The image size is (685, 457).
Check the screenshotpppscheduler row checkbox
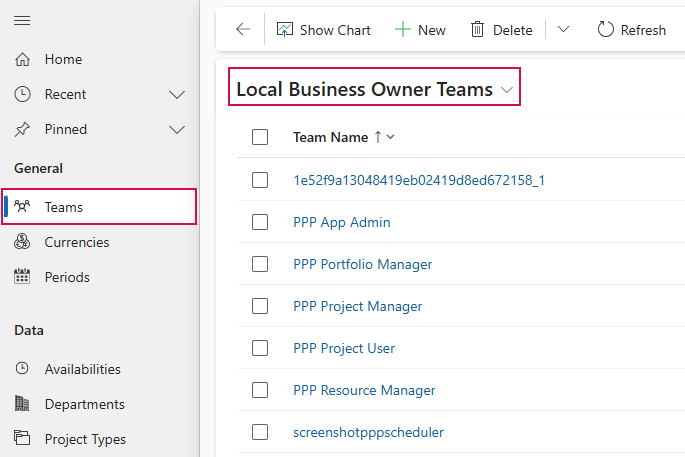[x=260, y=432]
